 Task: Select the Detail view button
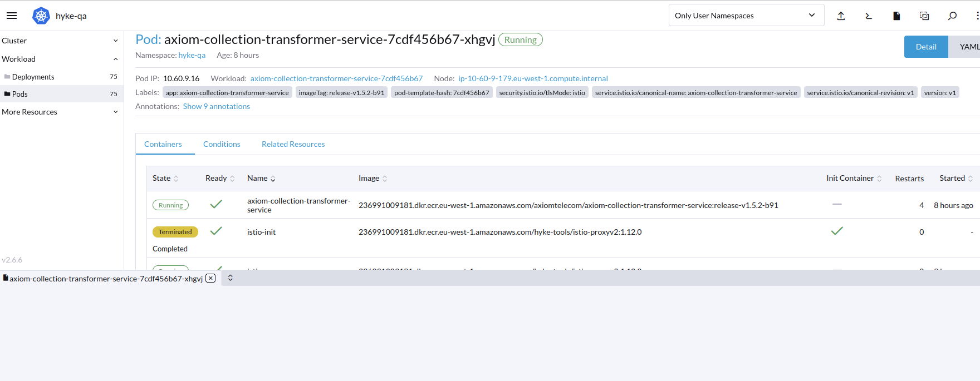(x=926, y=47)
